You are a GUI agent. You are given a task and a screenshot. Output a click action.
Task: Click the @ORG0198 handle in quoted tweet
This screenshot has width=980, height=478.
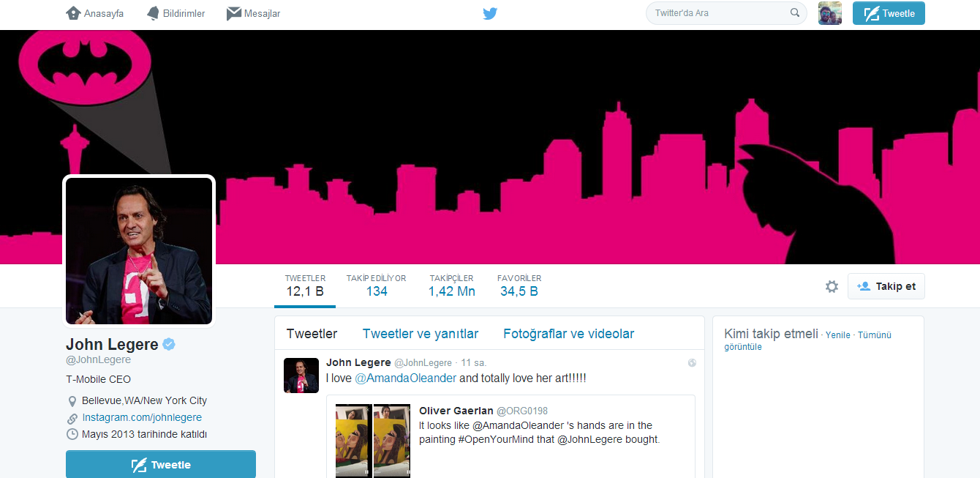(522, 411)
